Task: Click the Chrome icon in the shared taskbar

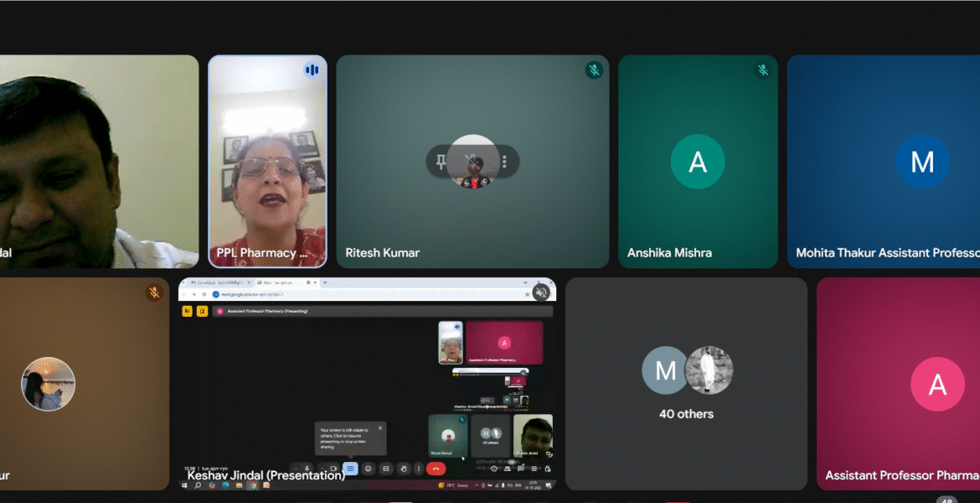Action: [x=253, y=485]
